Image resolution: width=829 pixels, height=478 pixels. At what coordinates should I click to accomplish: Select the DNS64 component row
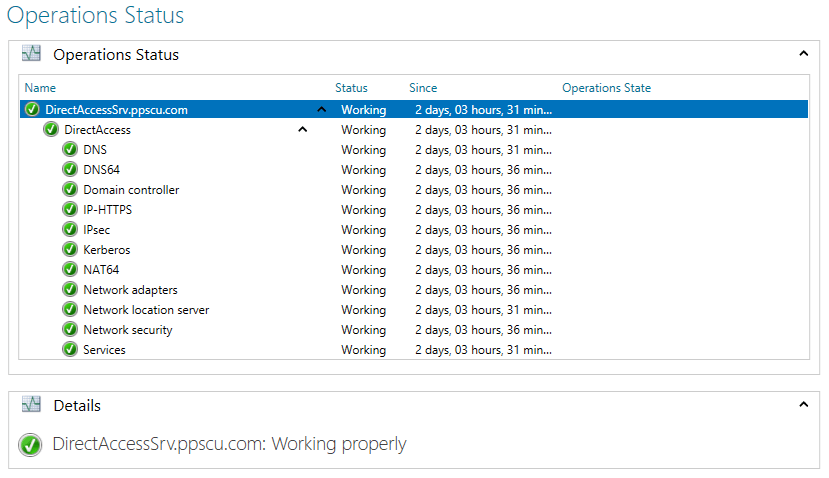[x=414, y=170]
